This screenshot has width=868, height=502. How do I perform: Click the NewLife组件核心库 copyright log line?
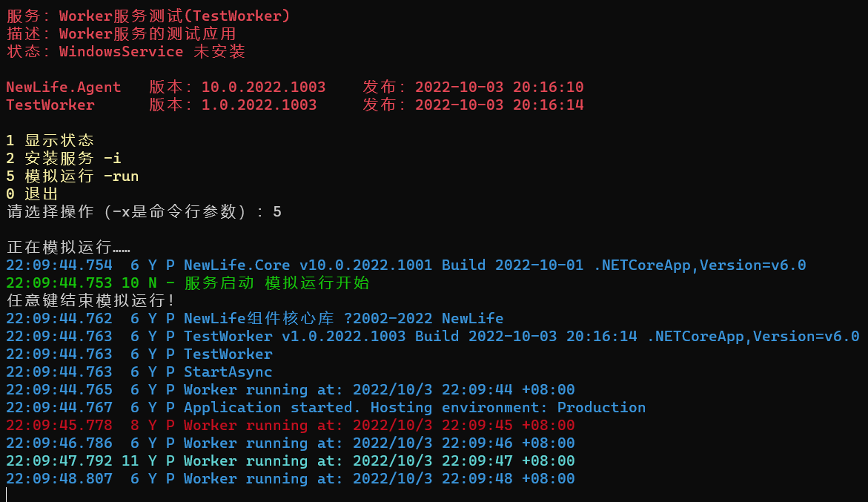point(255,318)
